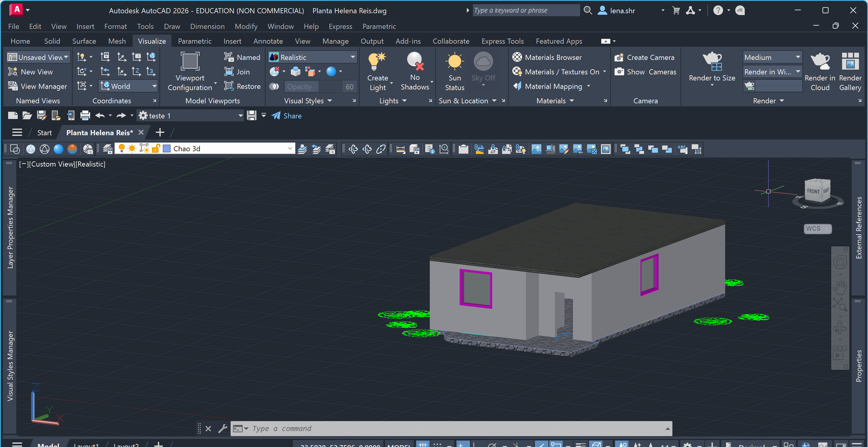Image resolution: width=868 pixels, height=447 pixels.
Task: Click the Material Mapping icon
Action: tap(517, 86)
